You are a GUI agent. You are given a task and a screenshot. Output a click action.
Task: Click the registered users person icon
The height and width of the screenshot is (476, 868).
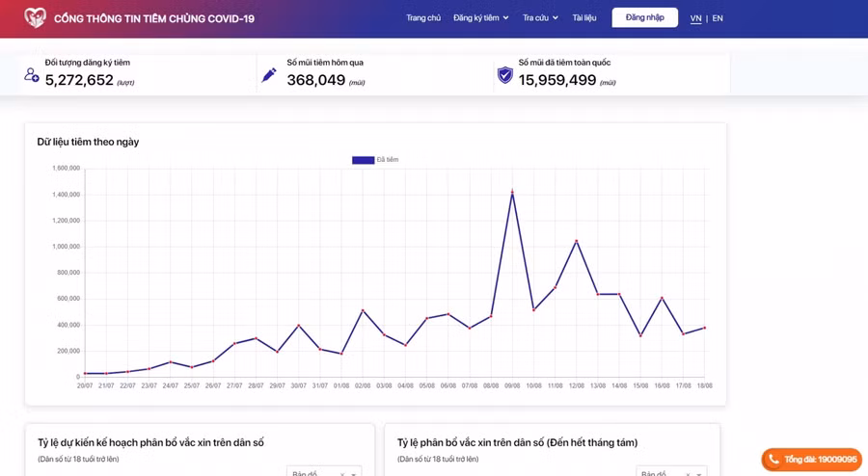(x=32, y=75)
